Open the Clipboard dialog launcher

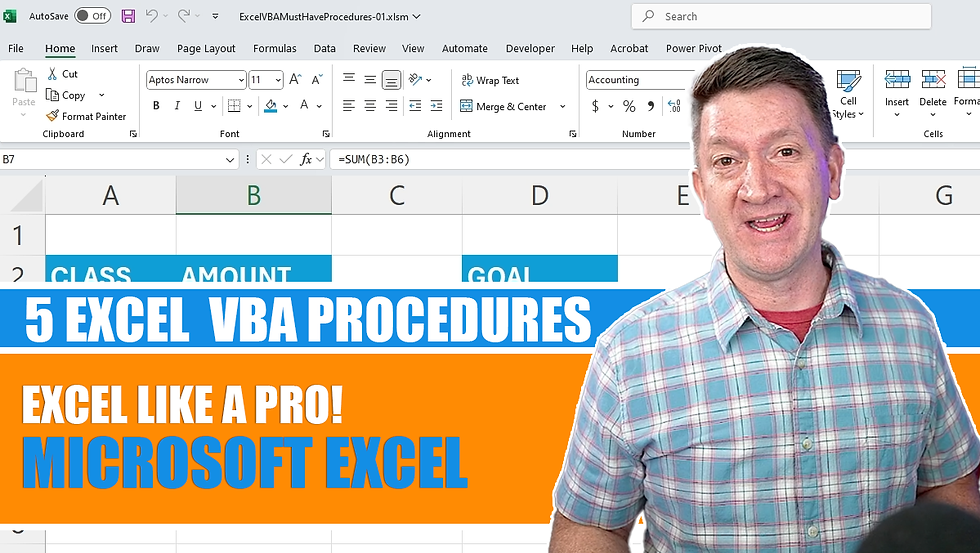click(x=133, y=134)
